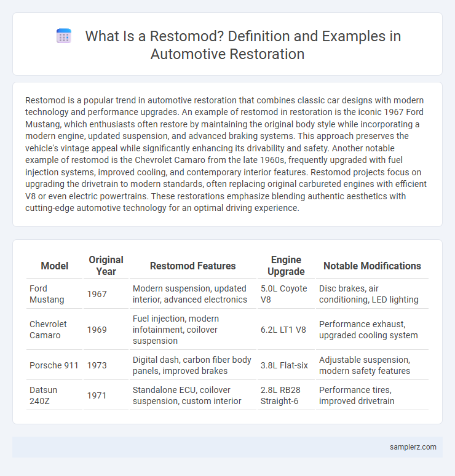
Task: Click the introductory paragraph about restomod
Action: click(226, 154)
